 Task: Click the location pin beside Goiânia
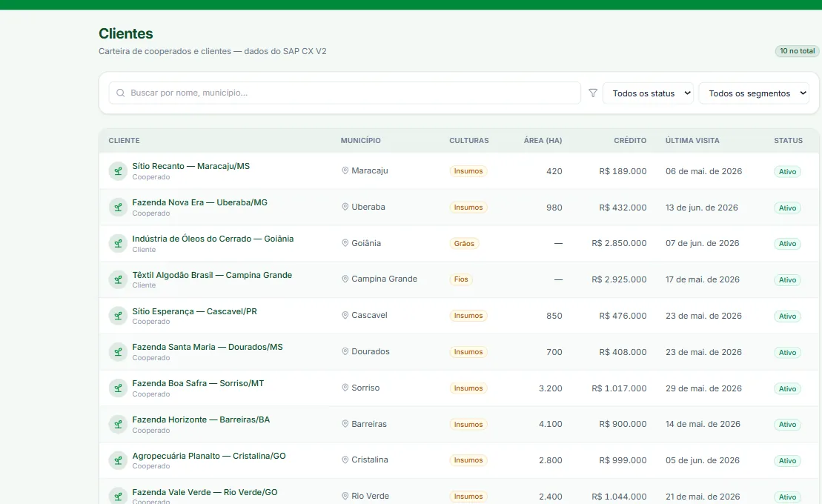[345, 243]
